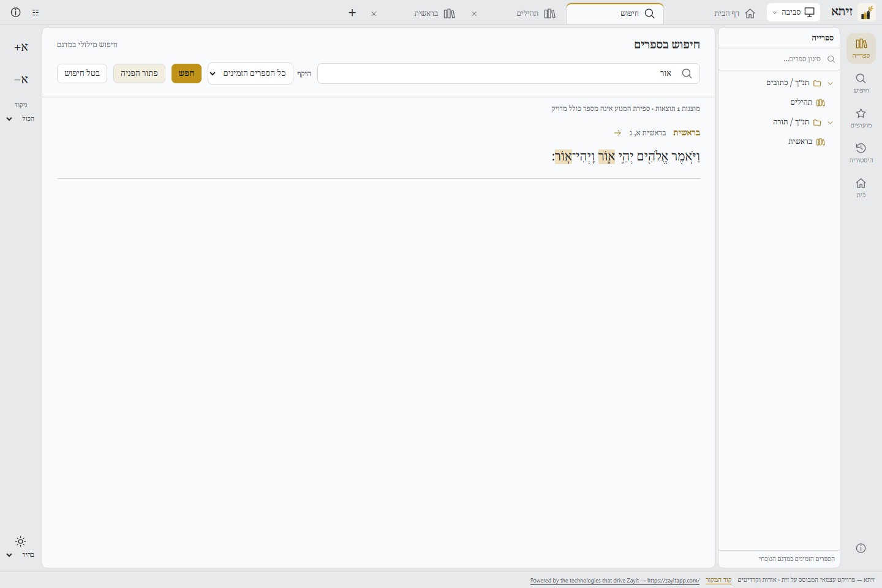This screenshot has width=882, height=588.
Task: Click the פתור הפניה resolve reference button
Action: (x=139, y=73)
